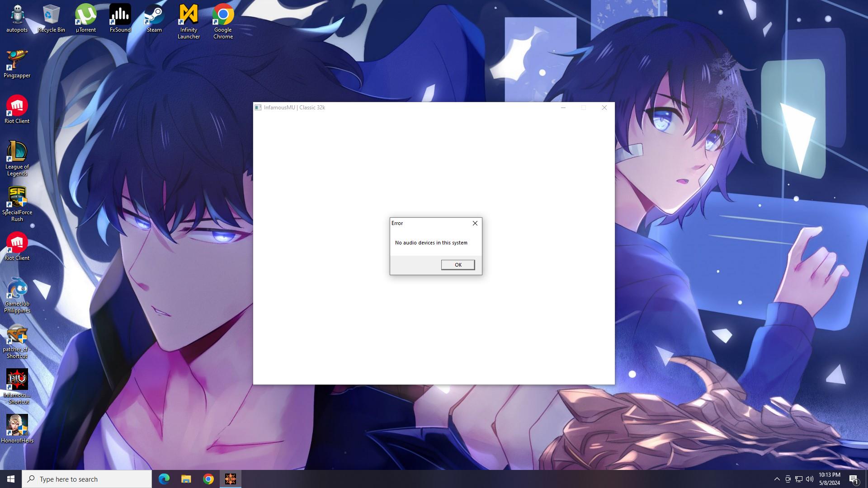Select the Infamous Shortcut desktop icon
The width and height of the screenshot is (868, 488).
(x=17, y=387)
